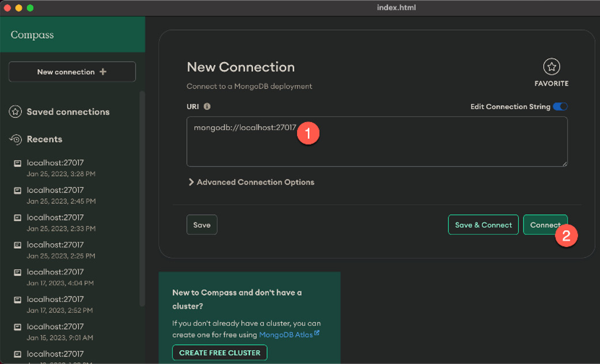This screenshot has height=364, width=600.
Task: Select the recent connection from Jan 25, 2:25 PM
Action: [54, 250]
